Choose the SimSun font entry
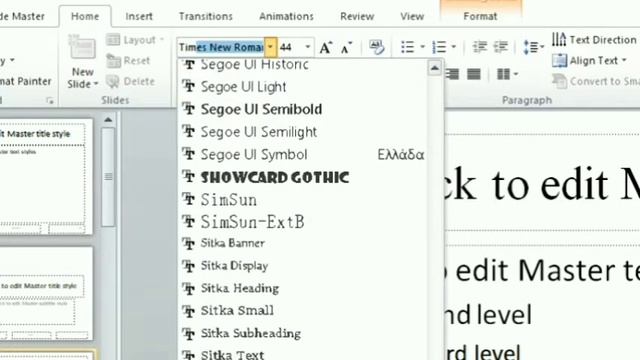The image size is (640, 360). tap(302, 200)
